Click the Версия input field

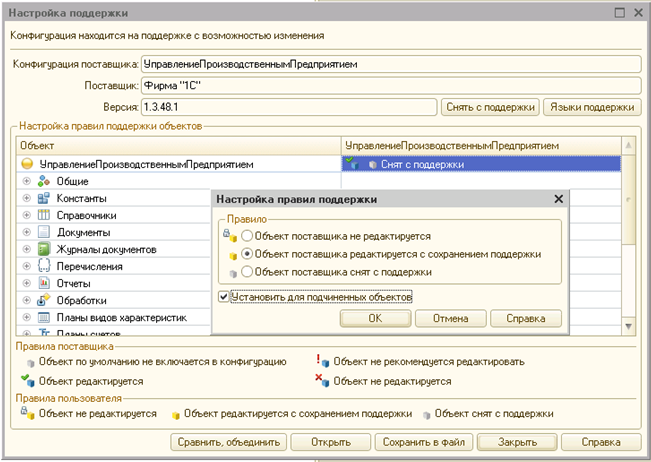pos(290,106)
